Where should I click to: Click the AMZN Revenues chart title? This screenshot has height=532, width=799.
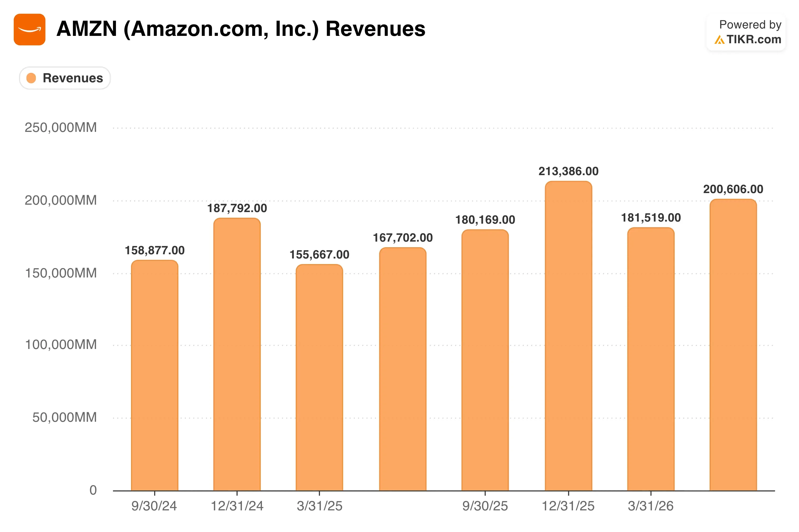tap(241, 29)
